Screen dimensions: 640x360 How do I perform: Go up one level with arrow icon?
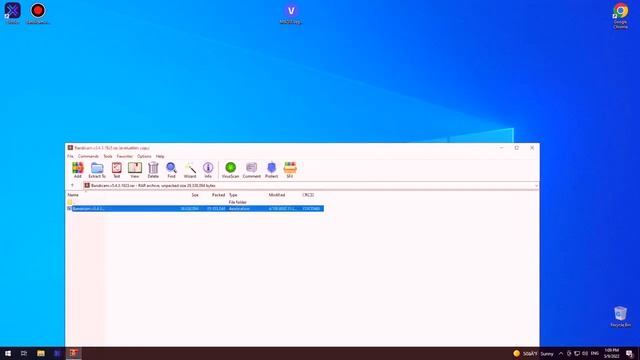tap(72, 185)
